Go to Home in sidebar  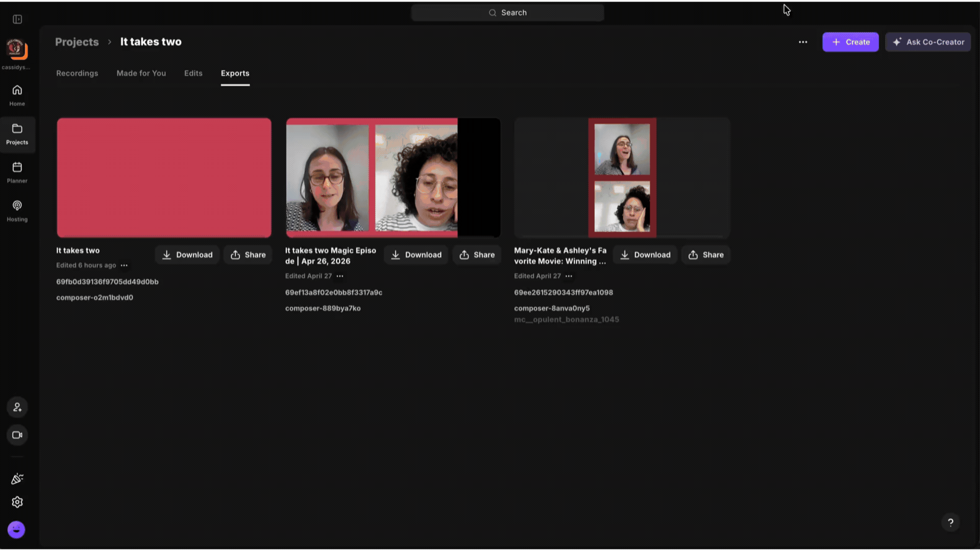click(17, 95)
